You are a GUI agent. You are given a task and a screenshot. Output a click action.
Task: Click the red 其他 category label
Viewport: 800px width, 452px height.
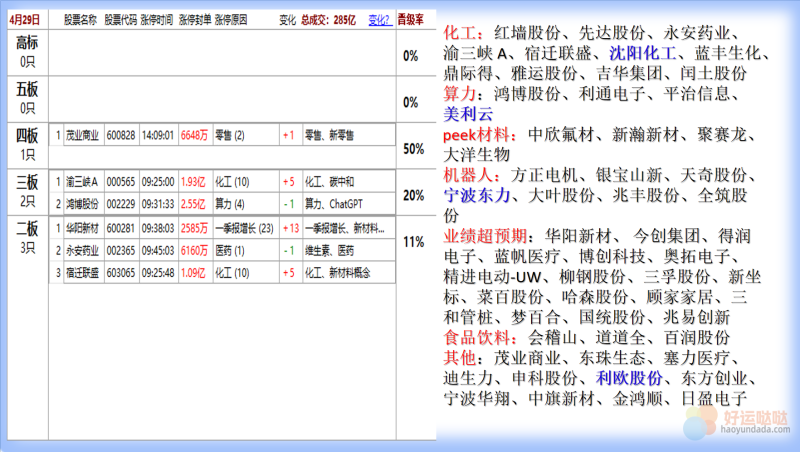[x=460, y=358]
